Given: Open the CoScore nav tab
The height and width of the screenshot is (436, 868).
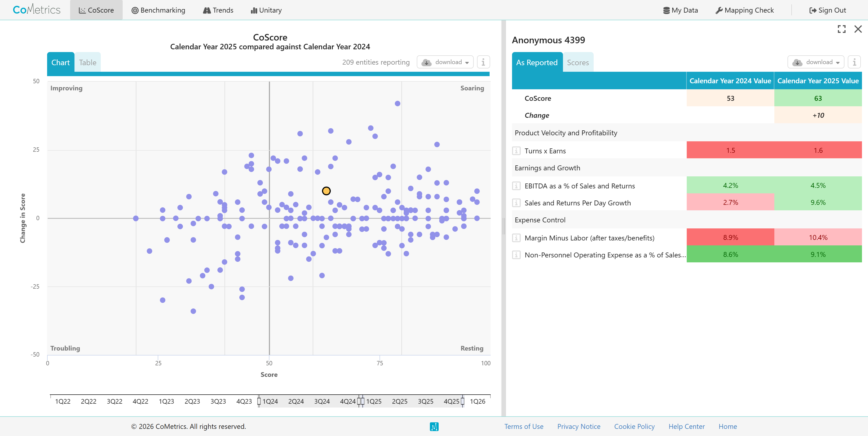Looking at the screenshot, I should pos(96,10).
